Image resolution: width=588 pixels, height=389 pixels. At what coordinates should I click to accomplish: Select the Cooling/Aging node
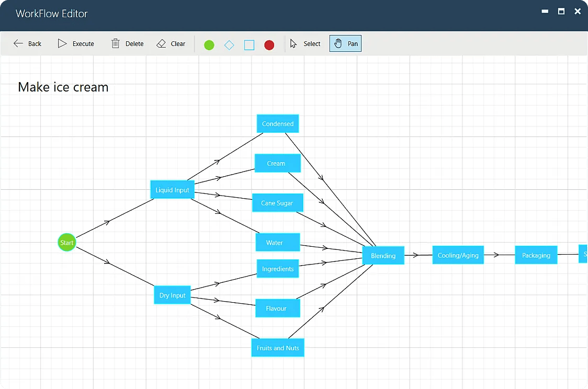click(x=458, y=255)
